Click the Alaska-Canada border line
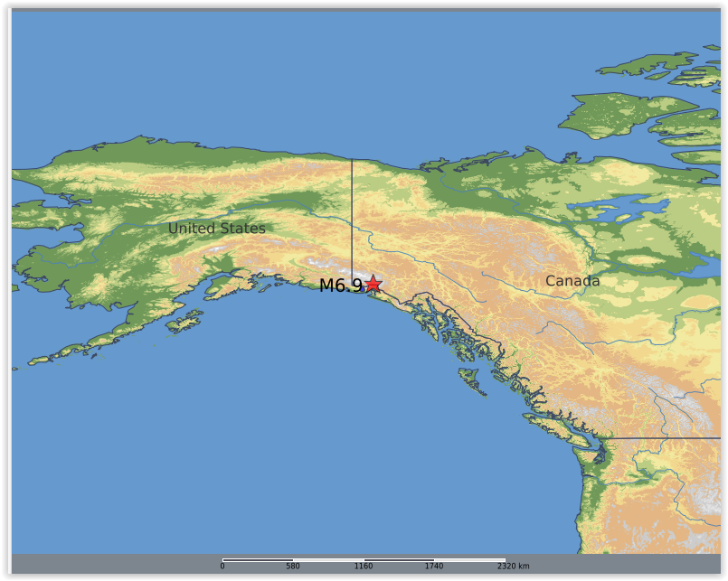The height and width of the screenshot is (581, 728). pyautogui.click(x=353, y=208)
